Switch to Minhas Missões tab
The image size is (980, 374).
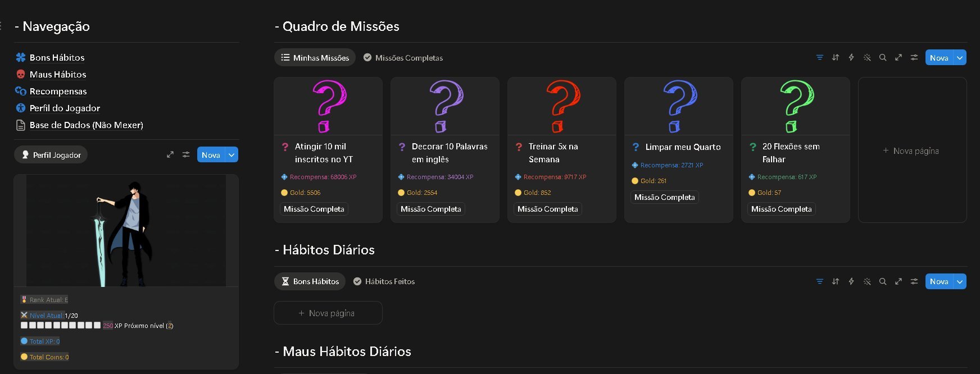[x=315, y=58]
